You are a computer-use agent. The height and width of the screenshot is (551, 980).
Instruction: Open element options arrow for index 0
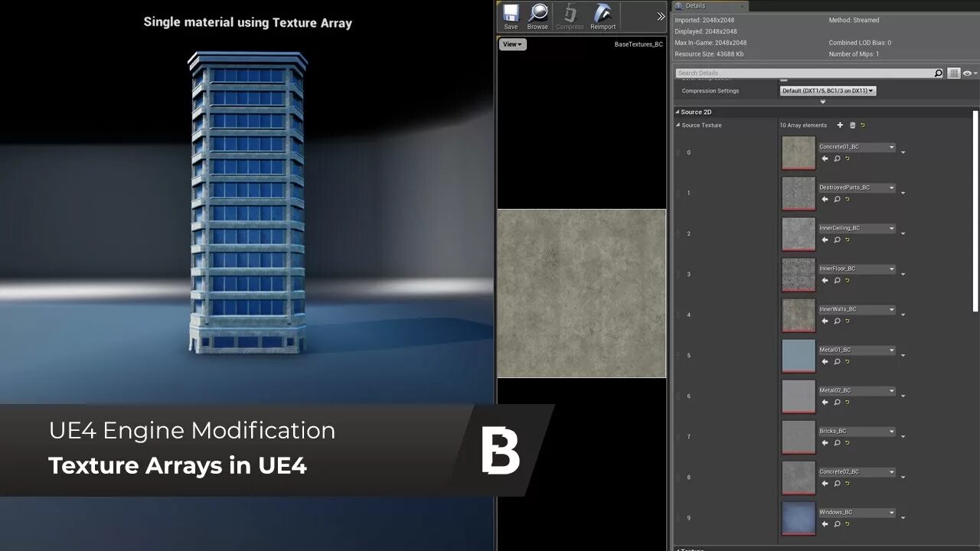click(903, 152)
